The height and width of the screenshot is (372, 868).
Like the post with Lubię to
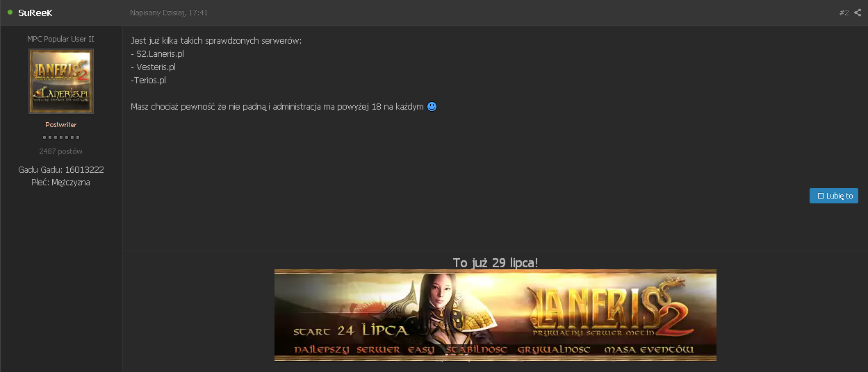click(x=834, y=196)
